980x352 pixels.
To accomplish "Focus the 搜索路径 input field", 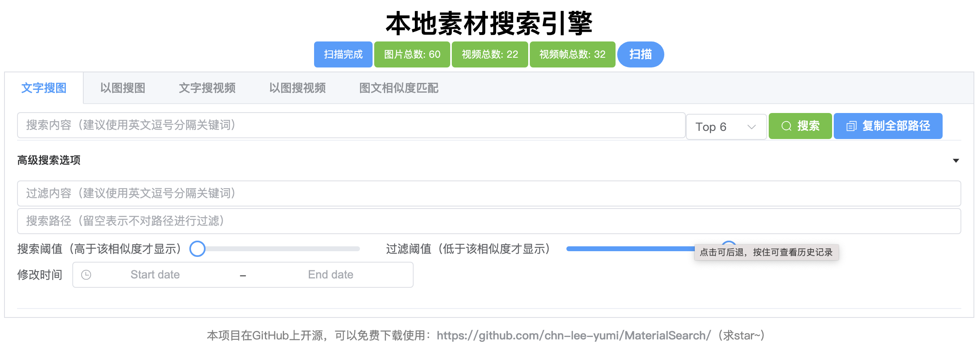I will [x=489, y=221].
